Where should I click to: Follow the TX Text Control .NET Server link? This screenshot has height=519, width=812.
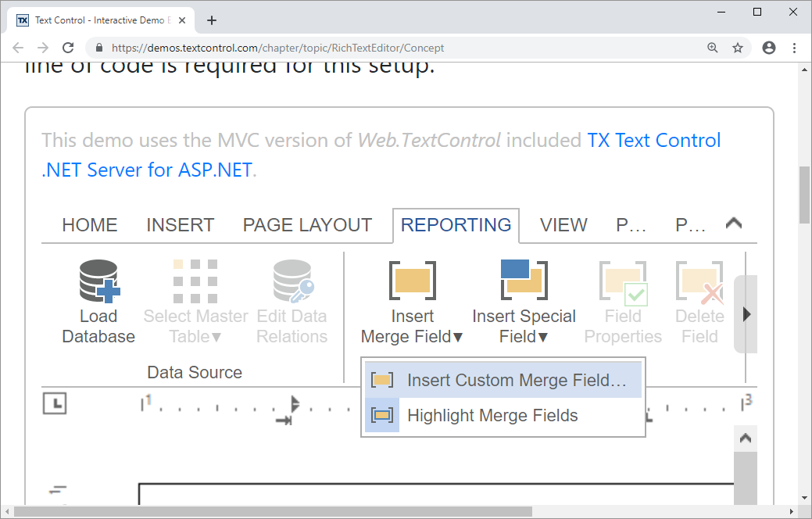point(653,141)
